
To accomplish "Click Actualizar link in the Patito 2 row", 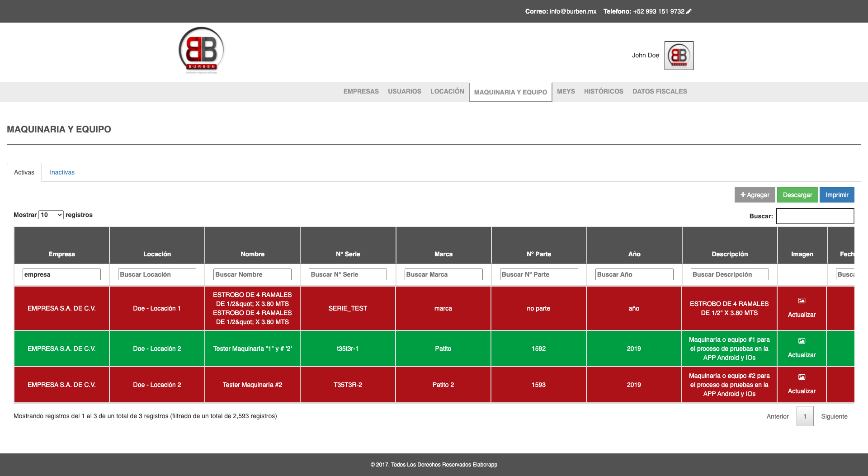I will point(802,391).
